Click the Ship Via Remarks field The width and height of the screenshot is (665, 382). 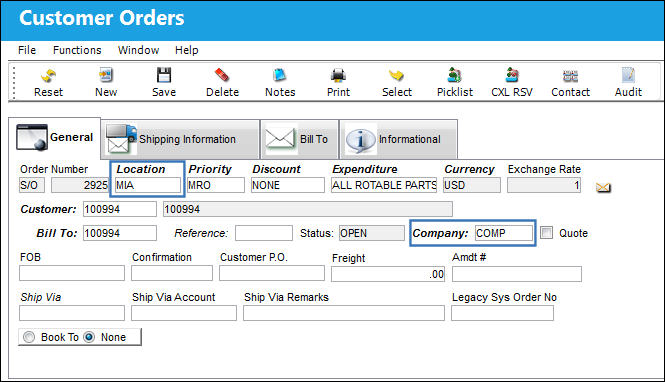(344, 313)
